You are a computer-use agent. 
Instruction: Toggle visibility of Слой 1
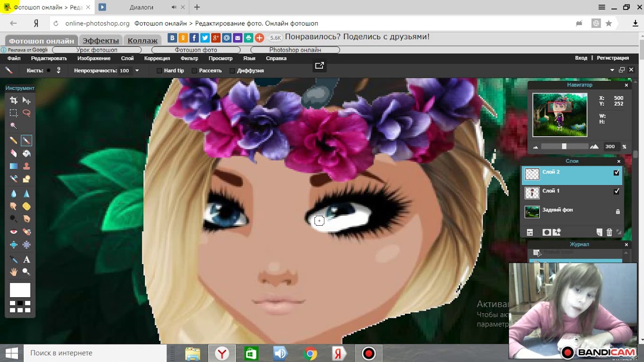click(616, 191)
